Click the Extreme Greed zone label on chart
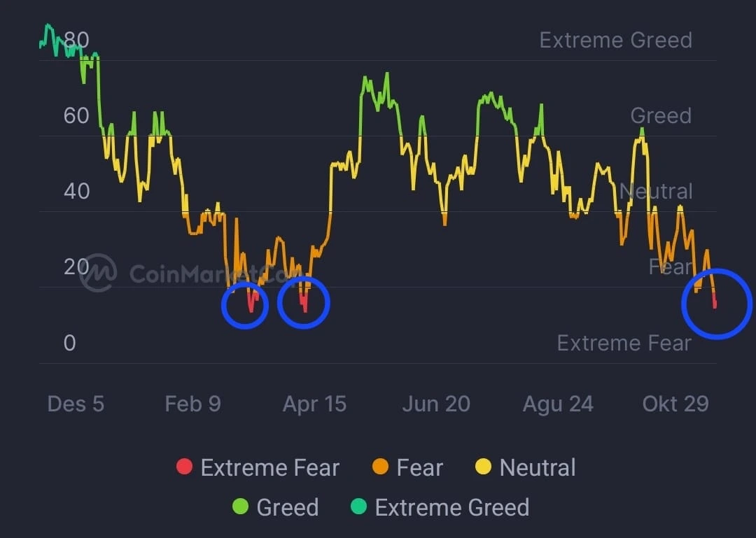 coord(615,40)
